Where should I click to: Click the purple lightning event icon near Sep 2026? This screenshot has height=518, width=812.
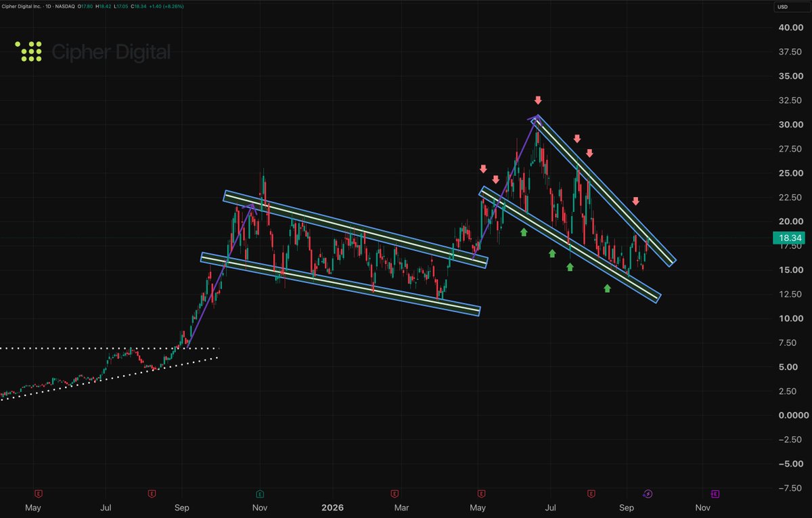click(647, 494)
